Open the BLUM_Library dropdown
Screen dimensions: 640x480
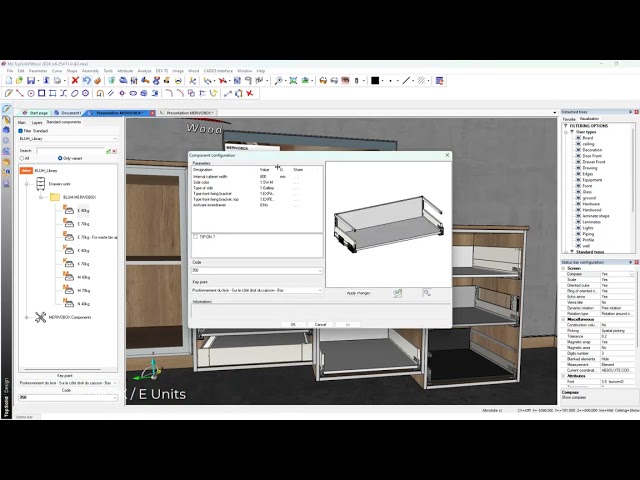point(113,139)
